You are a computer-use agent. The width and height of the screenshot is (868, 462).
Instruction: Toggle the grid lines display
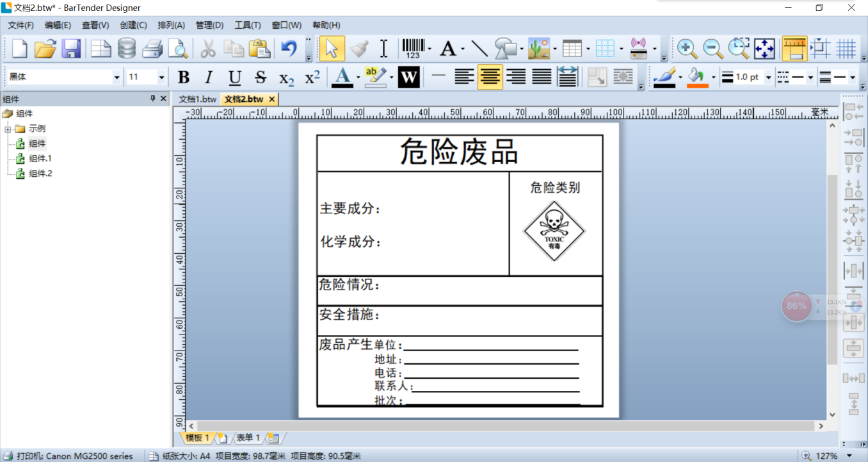point(846,49)
